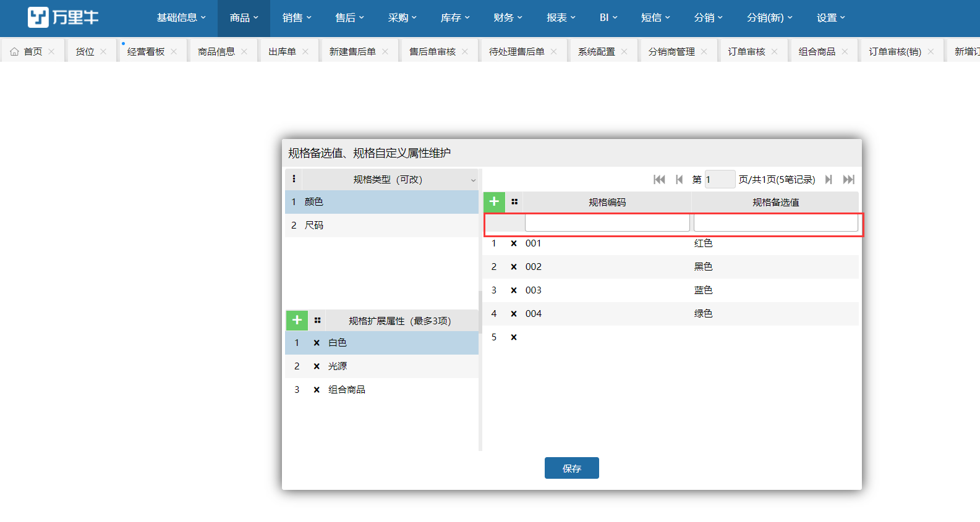Close the 商品信息 tab
The height and width of the screenshot is (522, 980).
244,52
